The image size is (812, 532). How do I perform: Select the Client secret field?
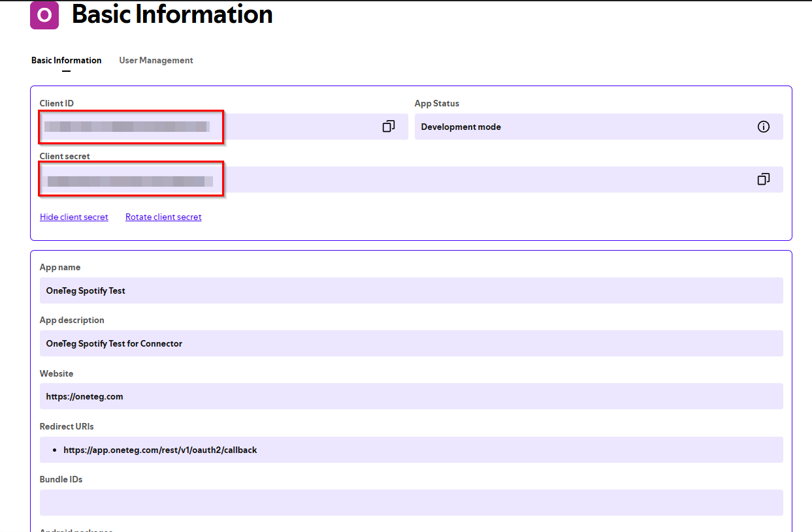coord(411,180)
